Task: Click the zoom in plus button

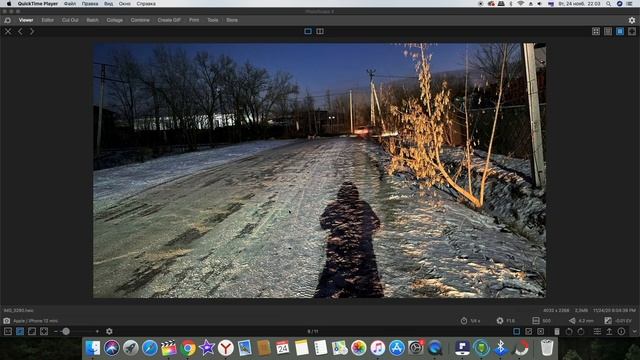Action: 97,331
